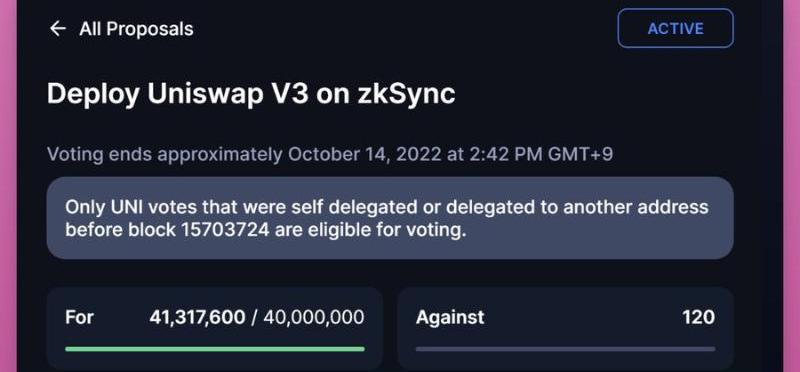
Task: Click October 14, 2022 date text
Action: click(365, 154)
